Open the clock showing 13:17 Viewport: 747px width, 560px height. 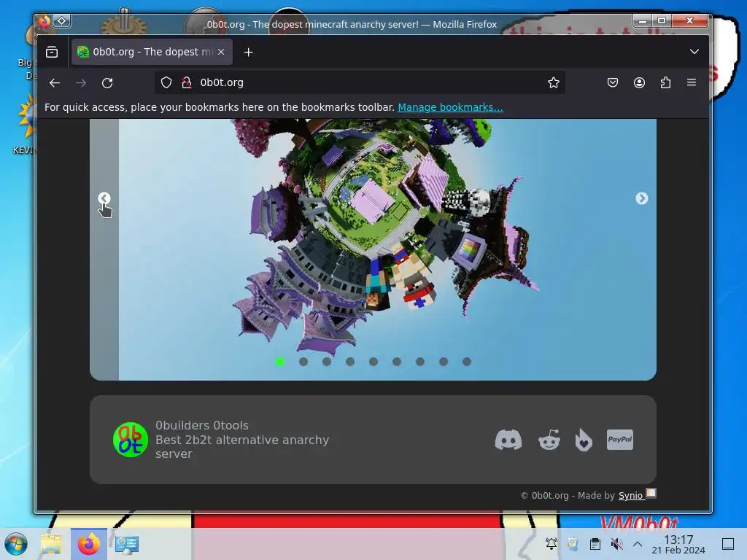tap(678, 544)
